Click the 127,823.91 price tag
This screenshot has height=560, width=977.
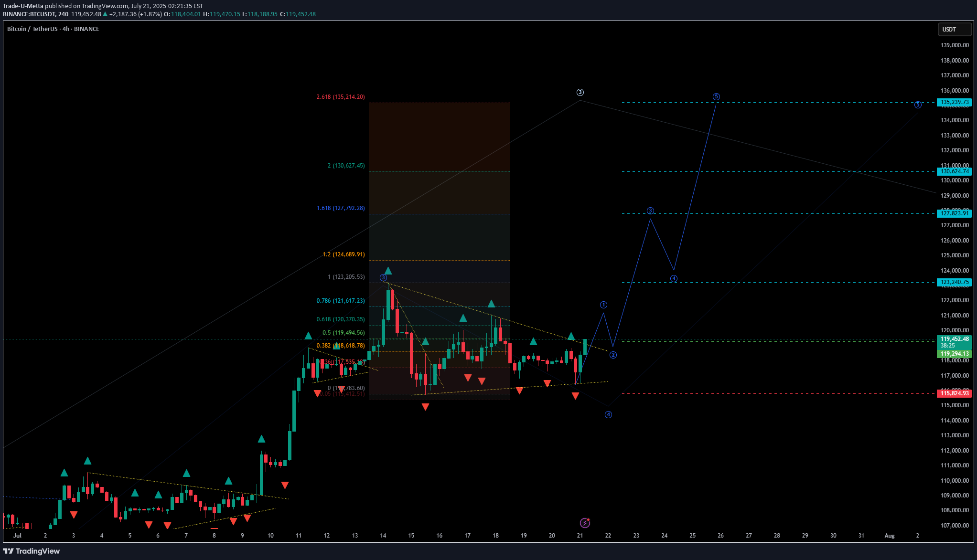[955, 214]
